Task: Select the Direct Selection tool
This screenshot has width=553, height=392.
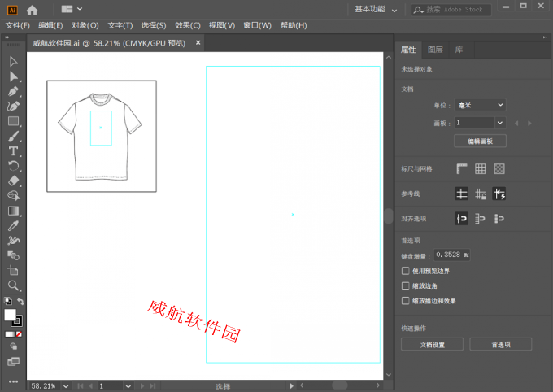Action: (x=13, y=76)
